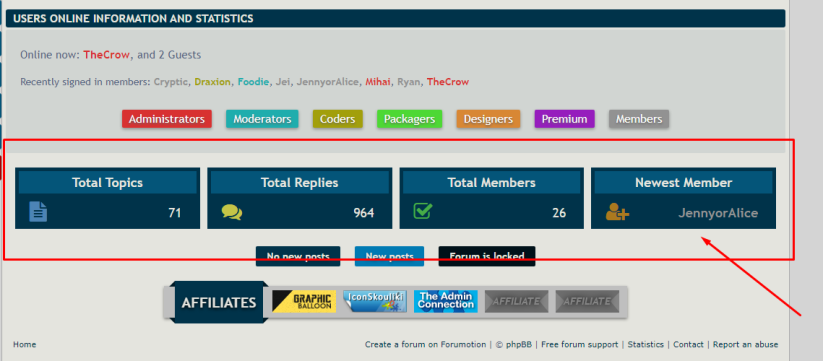Click the Total Members checkmark icon
Screen dimensions: 823x361
(423, 211)
